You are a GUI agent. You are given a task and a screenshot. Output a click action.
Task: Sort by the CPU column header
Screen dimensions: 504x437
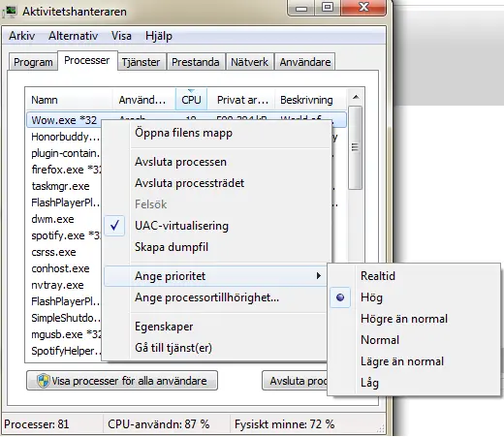click(191, 100)
